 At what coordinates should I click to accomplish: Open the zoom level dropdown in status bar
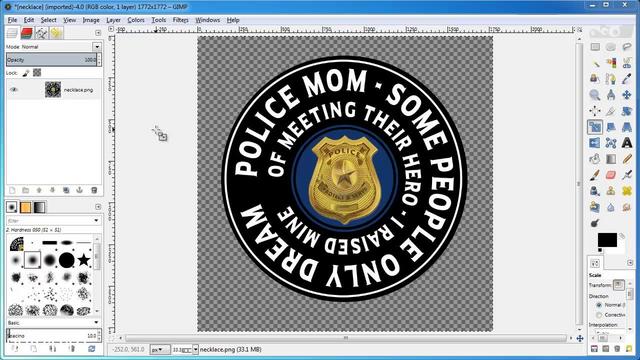point(196,350)
